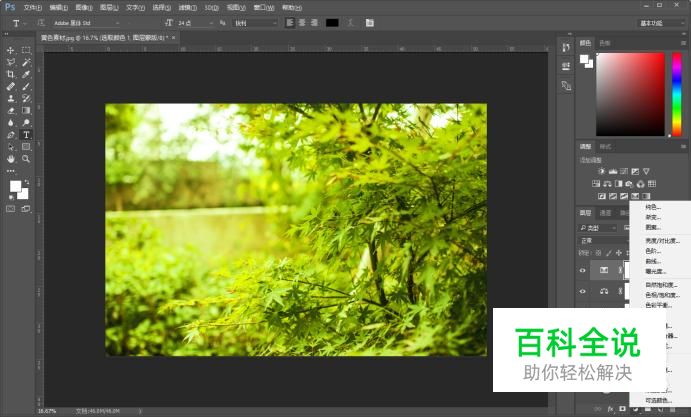691x417 pixels.
Task: Add a Brightness/Contrast adjustment icon
Action: point(602,171)
